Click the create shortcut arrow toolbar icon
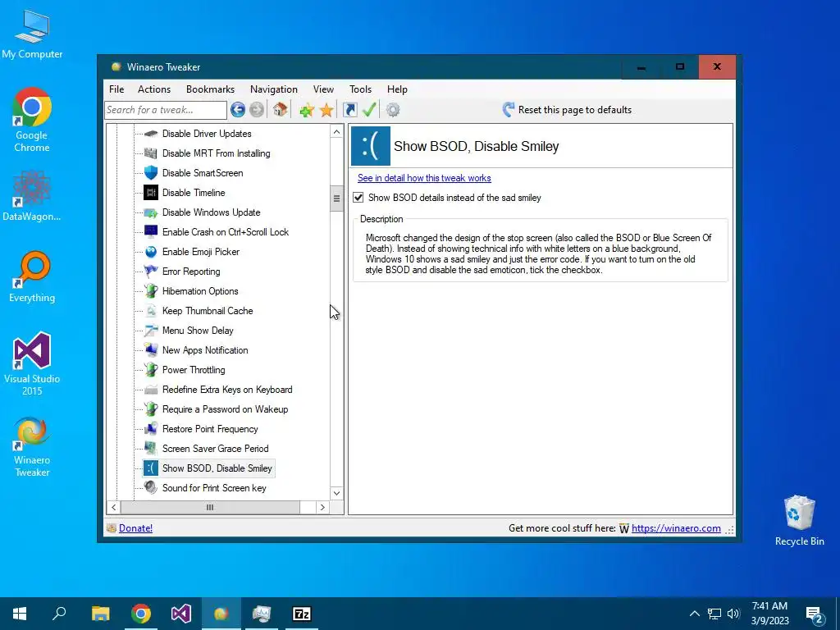Screen dimensions: 840x630 point(349,110)
